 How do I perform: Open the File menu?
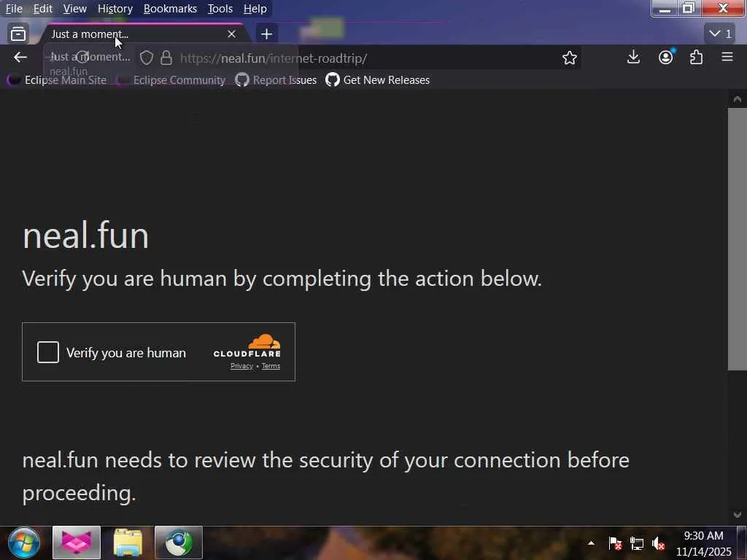point(14,9)
